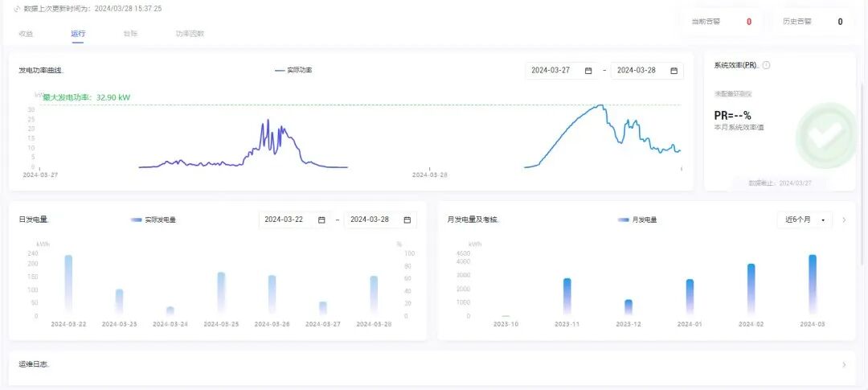Viewport: 868px width, 390px height.
Task: Click the black 0 value of 历史告警
Action: [841, 23]
